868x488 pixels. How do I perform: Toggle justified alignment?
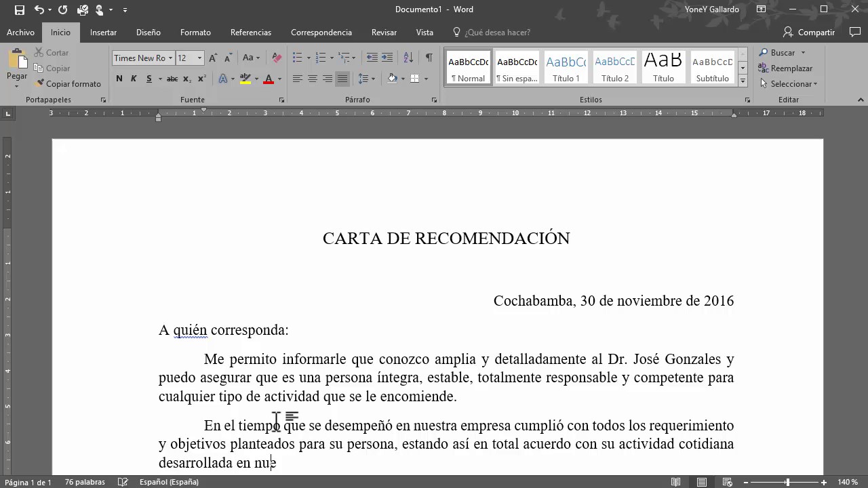point(342,79)
